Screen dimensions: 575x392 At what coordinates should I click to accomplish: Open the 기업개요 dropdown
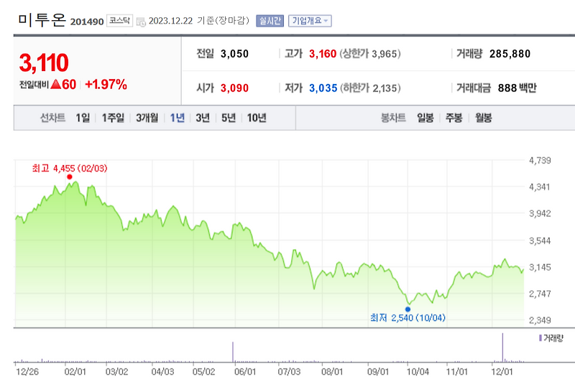[310, 21]
